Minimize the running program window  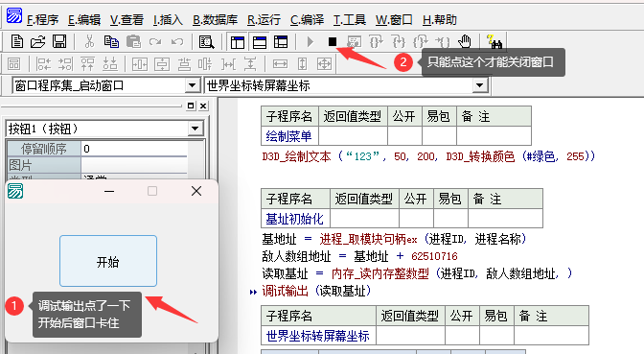click(109, 191)
